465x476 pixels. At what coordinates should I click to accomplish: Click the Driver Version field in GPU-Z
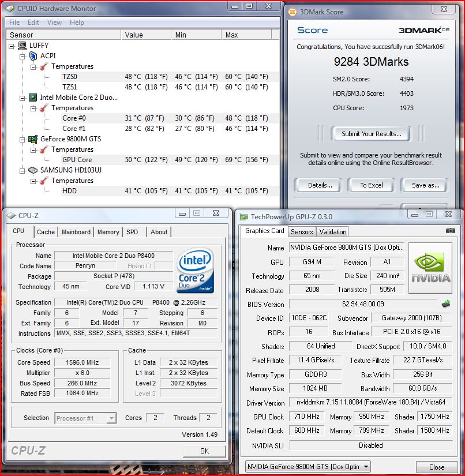click(371, 402)
